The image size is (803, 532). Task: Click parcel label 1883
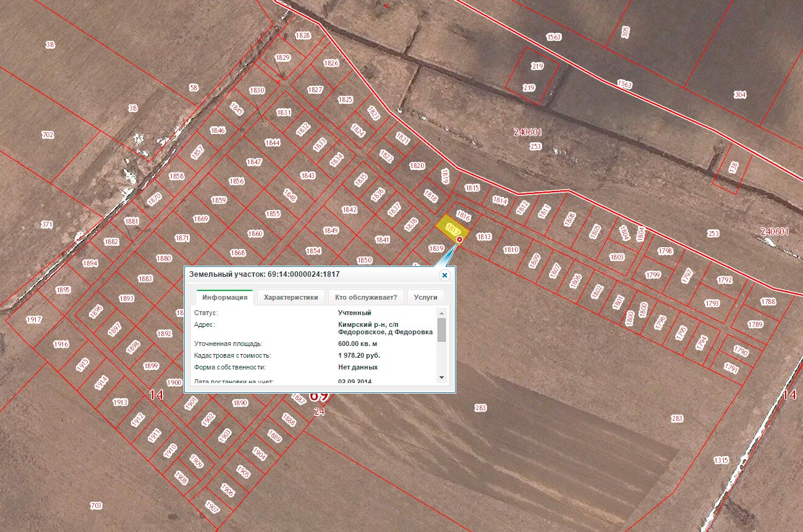pos(145,279)
